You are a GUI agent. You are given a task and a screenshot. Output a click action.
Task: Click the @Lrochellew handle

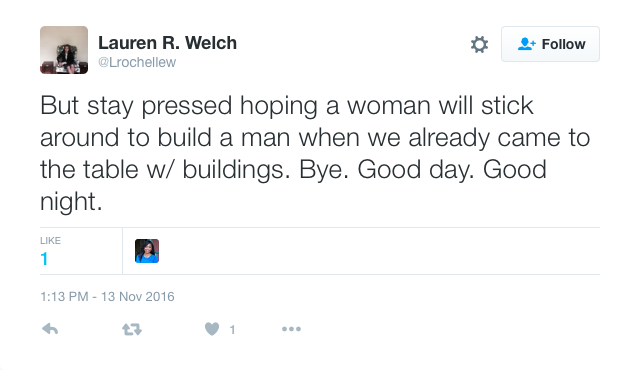137,62
